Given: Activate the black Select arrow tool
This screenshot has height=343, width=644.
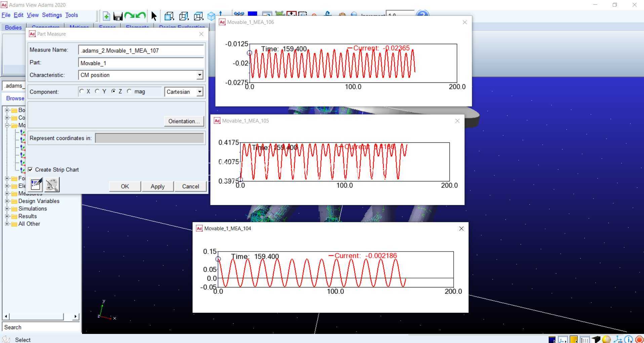Looking at the screenshot, I should point(154,16).
